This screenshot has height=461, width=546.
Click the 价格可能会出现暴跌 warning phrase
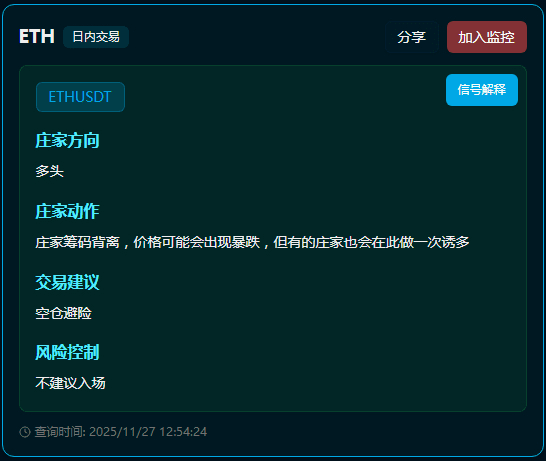(x=197, y=242)
